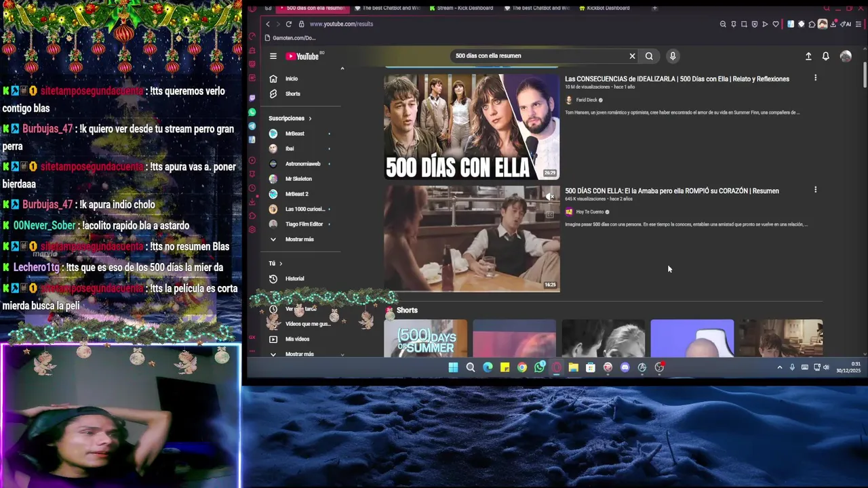Open the Gamoten.com bookmark
This screenshot has width=868, height=488.
click(290, 38)
